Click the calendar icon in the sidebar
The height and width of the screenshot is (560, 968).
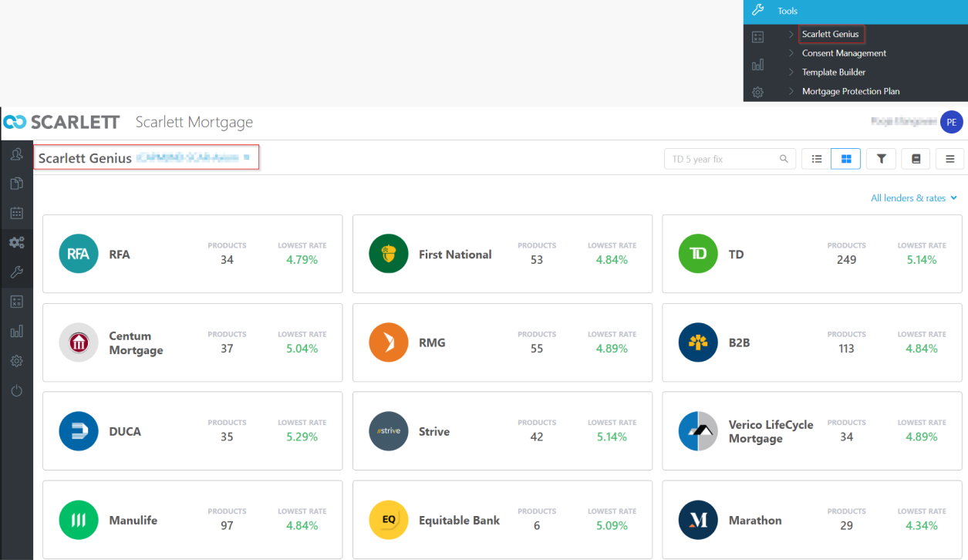pyautogui.click(x=16, y=213)
